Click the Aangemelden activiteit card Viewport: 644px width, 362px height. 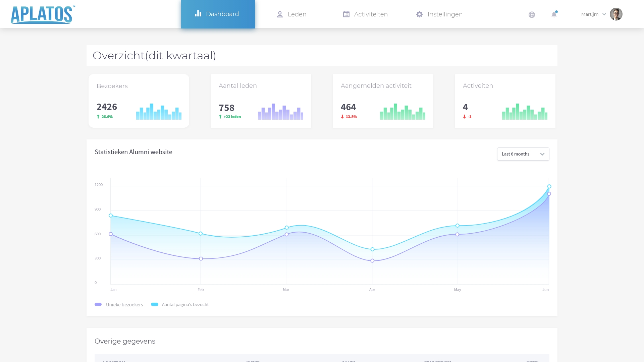coord(383,101)
